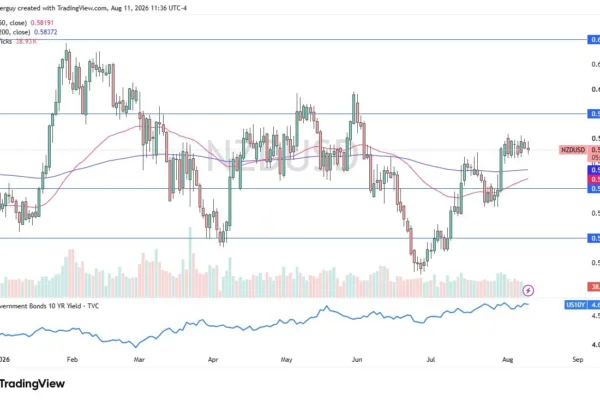Click the TradingView logo at bottom left

[x=32, y=384]
